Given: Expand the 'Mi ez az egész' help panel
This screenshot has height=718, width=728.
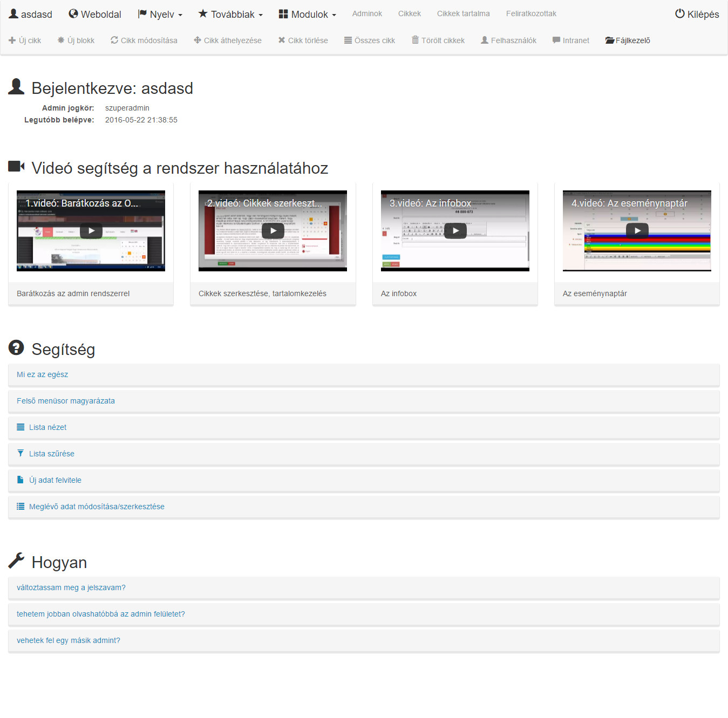Looking at the screenshot, I should click(x=43, y=374).
